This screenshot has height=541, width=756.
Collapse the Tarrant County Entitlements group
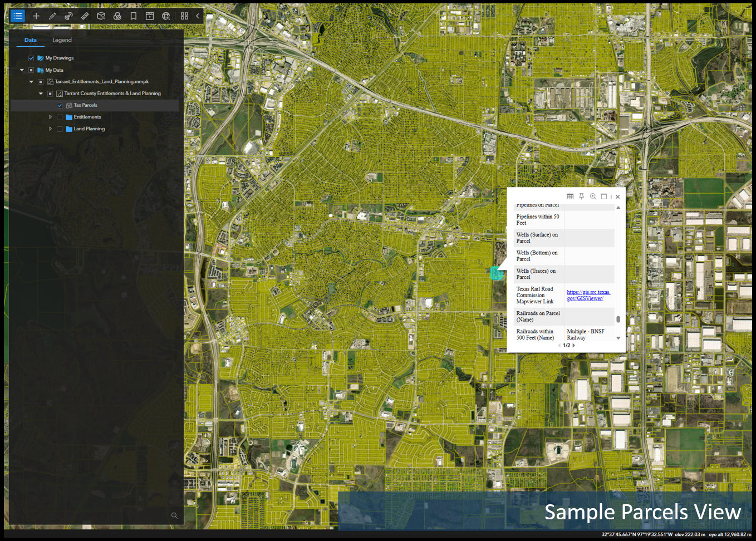tap(41, 93)
